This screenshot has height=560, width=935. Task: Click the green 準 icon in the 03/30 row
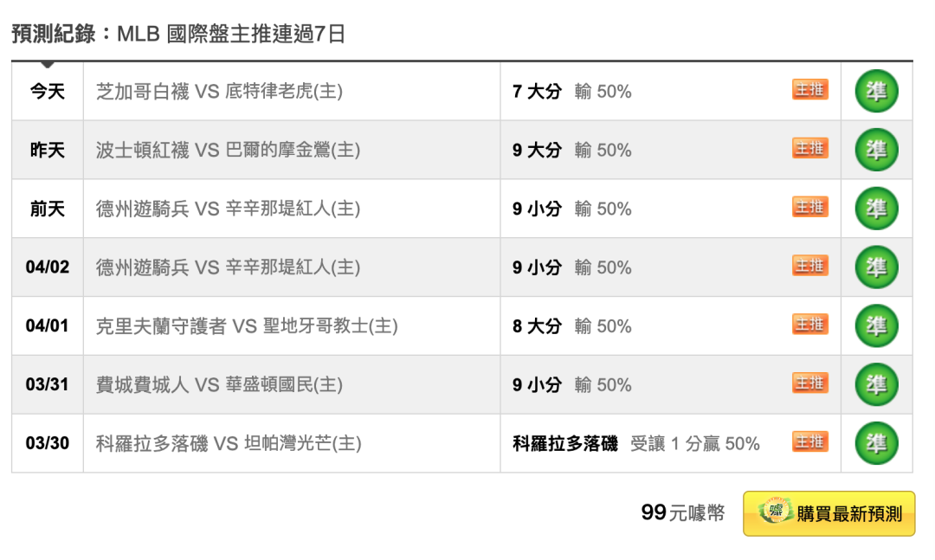click(x=876, y=443)
